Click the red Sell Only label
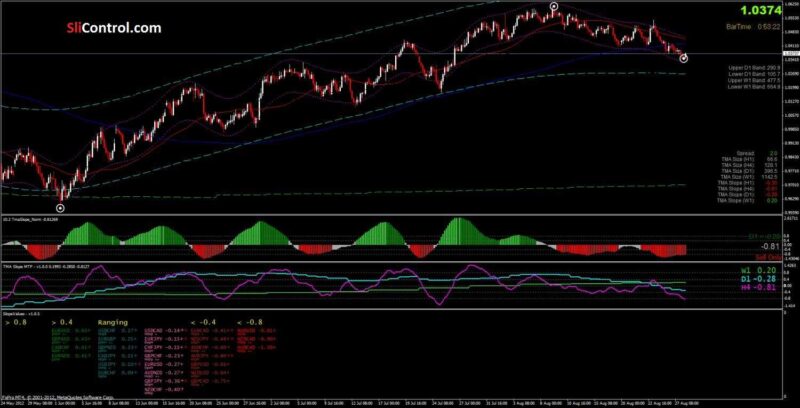Image resolution: width=800 pixels, height=408 pixels. click(768, 258)
